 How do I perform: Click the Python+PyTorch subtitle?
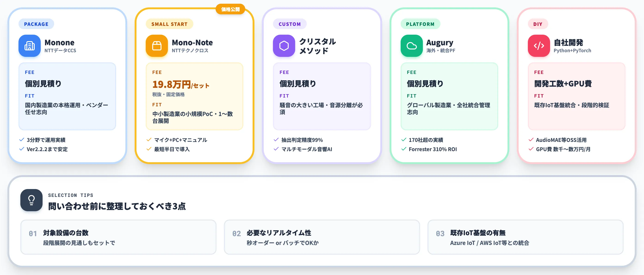[573, 50]
